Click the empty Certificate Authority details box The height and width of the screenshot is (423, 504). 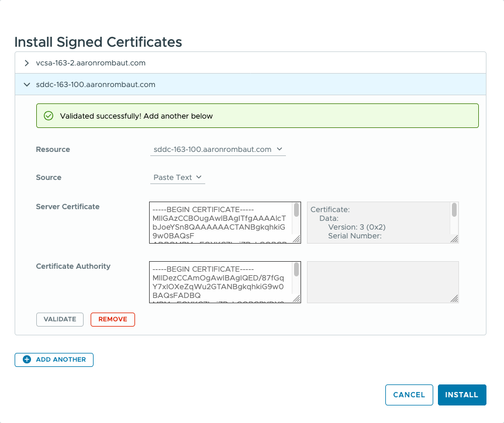tap(382, 282)
